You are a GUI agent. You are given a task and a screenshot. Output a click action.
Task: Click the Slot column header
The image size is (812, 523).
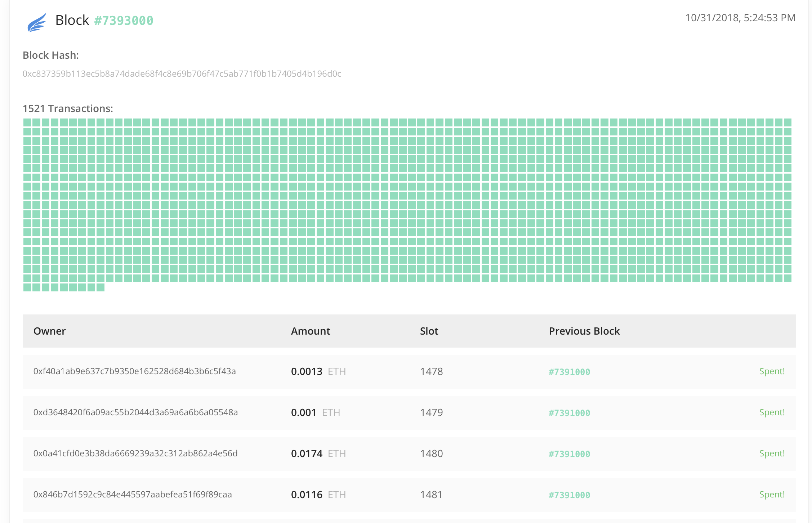(x=429, y=331)
